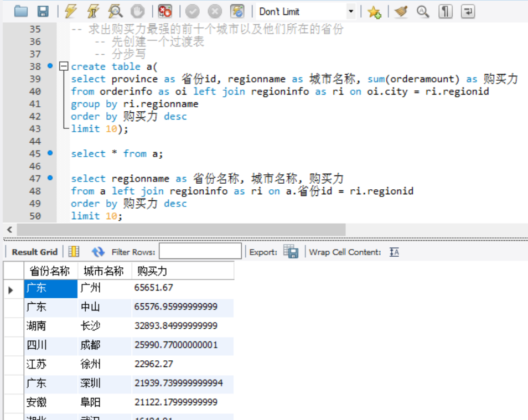Toggle invisible characters pilcrow icon
The height and width of the screenshot is (420, 528).
[x=445, y=12]
